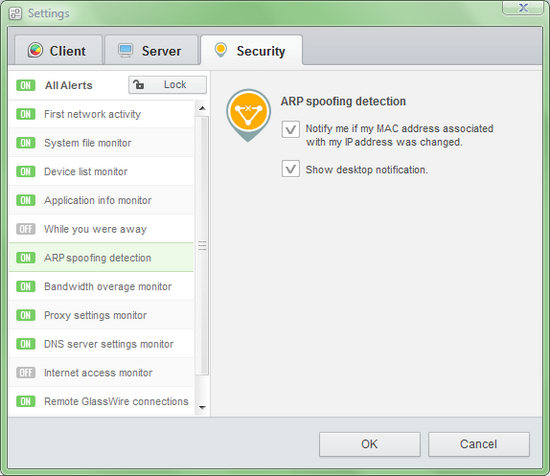
Task: Click OK to confirm settings
Action: (370, 444)
